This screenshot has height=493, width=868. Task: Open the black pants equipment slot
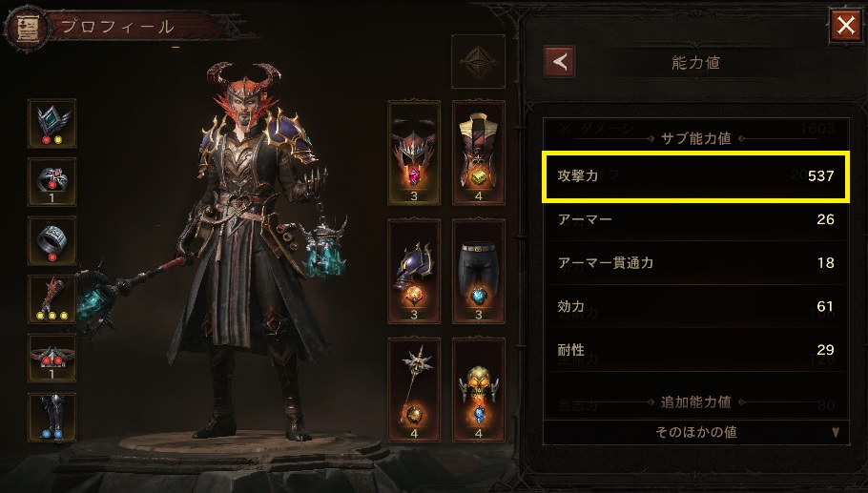click(478, 271)
